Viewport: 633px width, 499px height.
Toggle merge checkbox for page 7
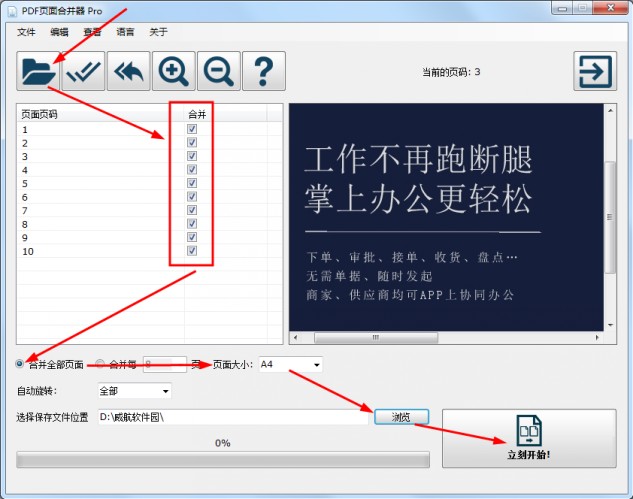(192, 210)
